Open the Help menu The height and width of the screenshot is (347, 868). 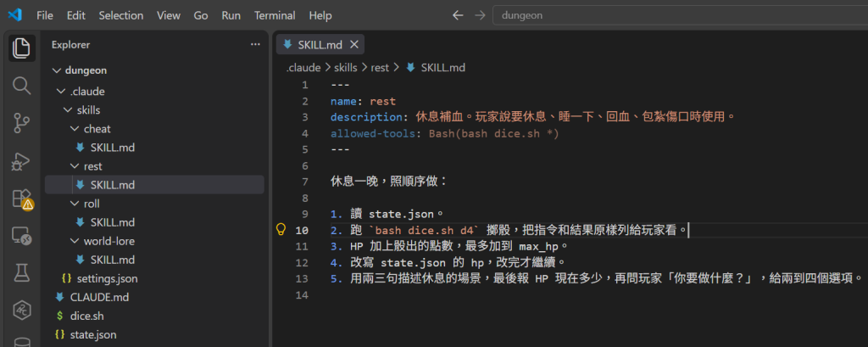click(x=320, y=15)
